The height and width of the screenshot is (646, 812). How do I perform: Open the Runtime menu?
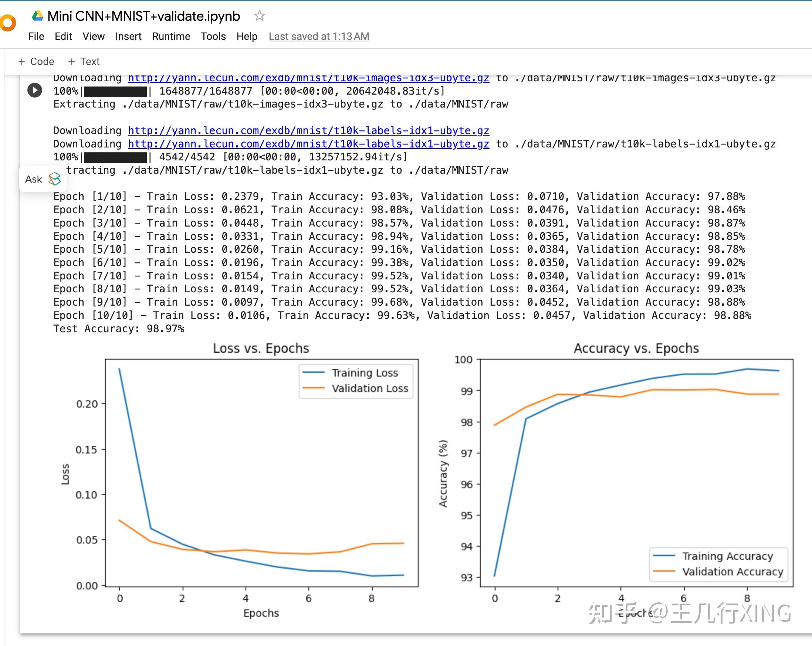(171, 37)
